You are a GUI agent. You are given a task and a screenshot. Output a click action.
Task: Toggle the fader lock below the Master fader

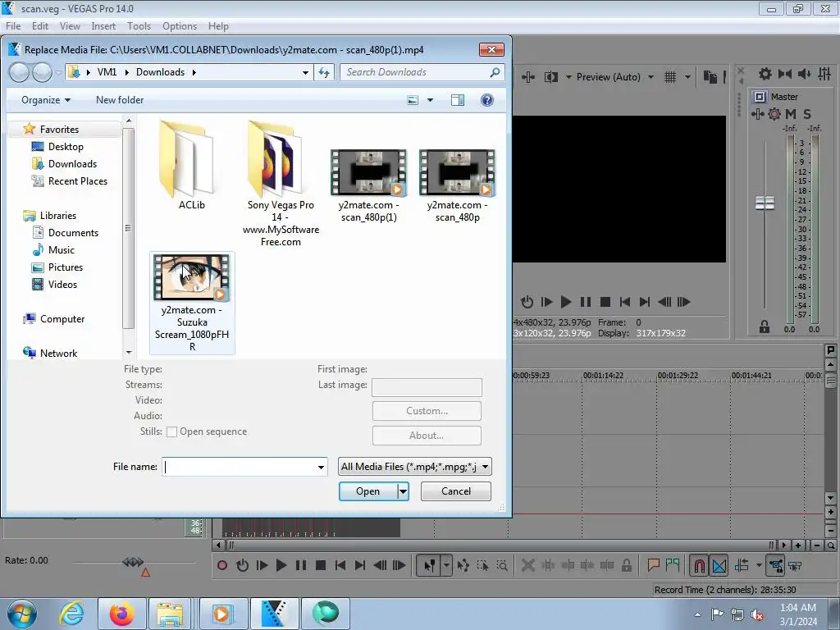765,326
